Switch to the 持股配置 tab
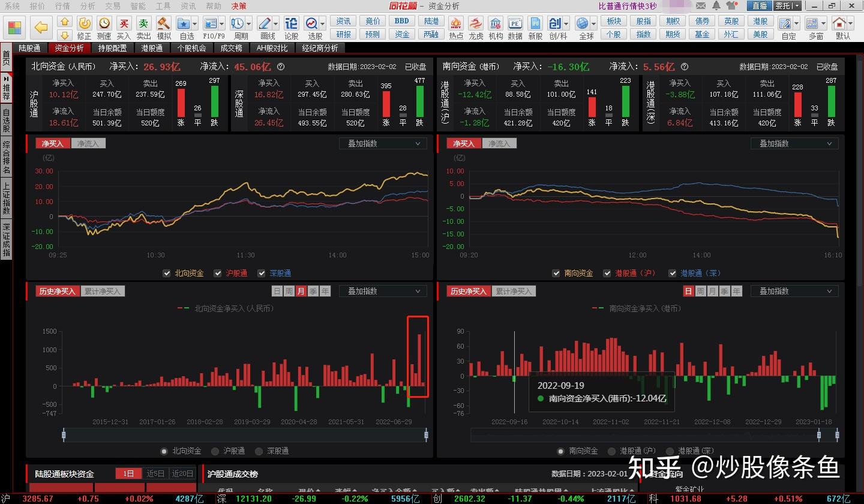The width and height of the screenshot is (864, 504). [x=112, y=48]
